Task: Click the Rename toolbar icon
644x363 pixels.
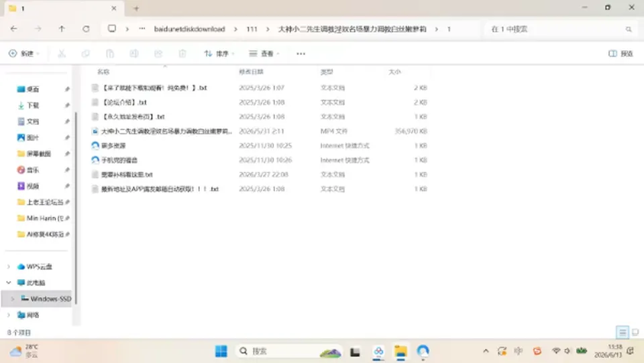Action: coord(134,54)
